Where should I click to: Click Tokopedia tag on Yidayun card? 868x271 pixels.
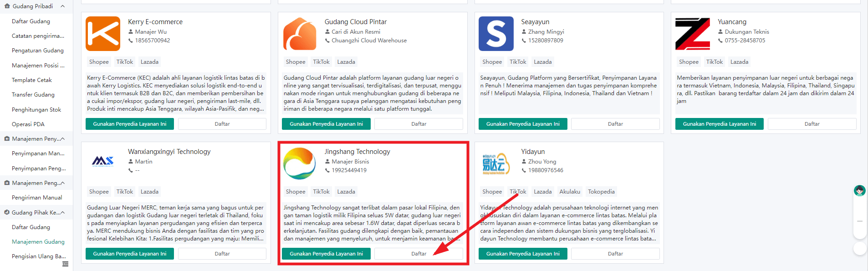[x=601, y=192]
